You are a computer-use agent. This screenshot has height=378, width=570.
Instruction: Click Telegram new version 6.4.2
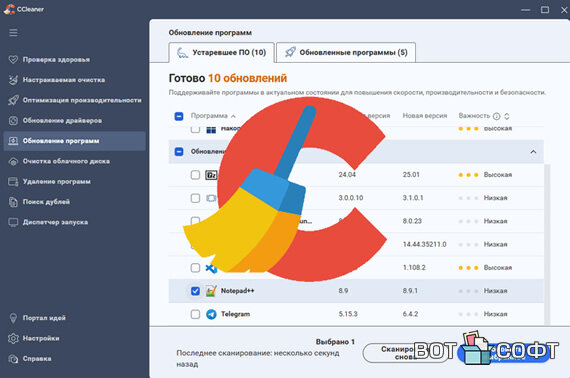tap(410, 314)
